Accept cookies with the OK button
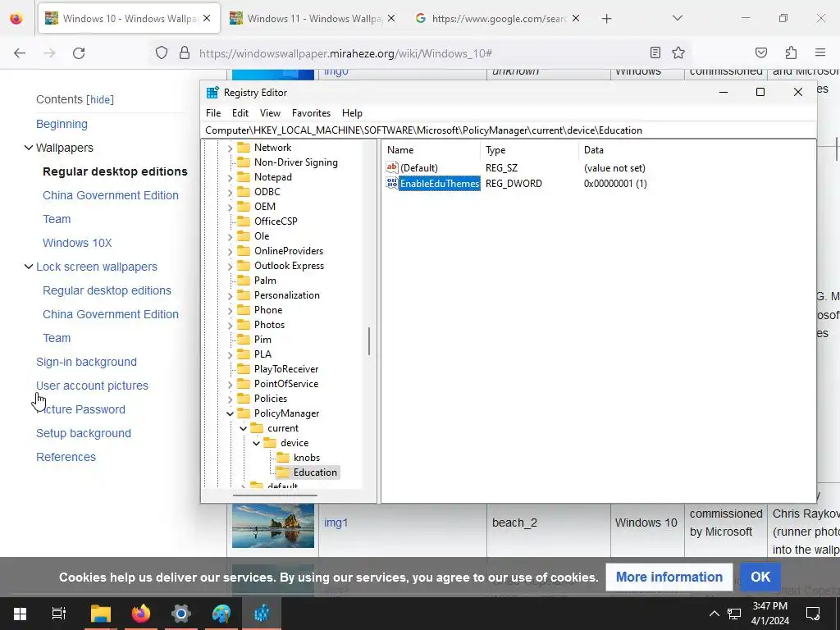Viewport: 840px width, 630px height. click(760, 577)
